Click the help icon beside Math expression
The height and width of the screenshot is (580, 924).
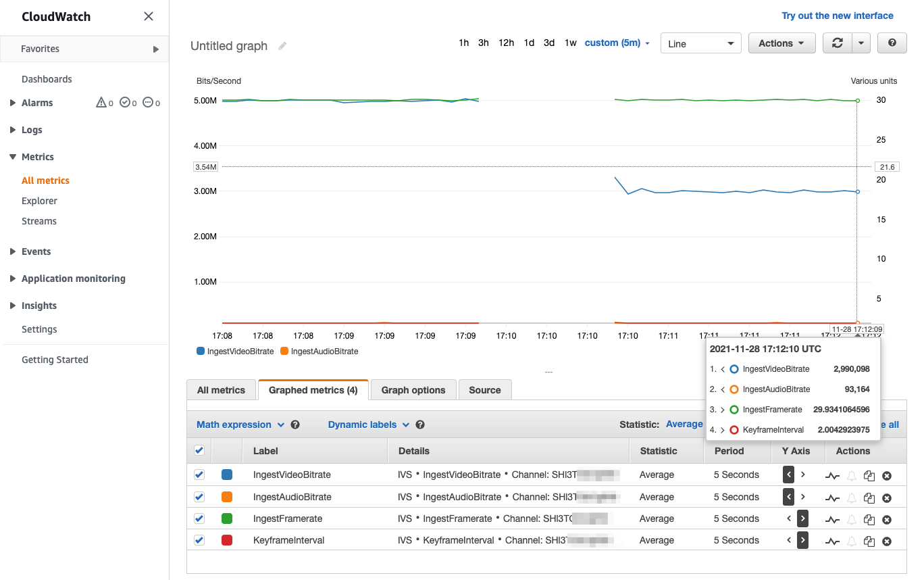click(x=295, y=425)
